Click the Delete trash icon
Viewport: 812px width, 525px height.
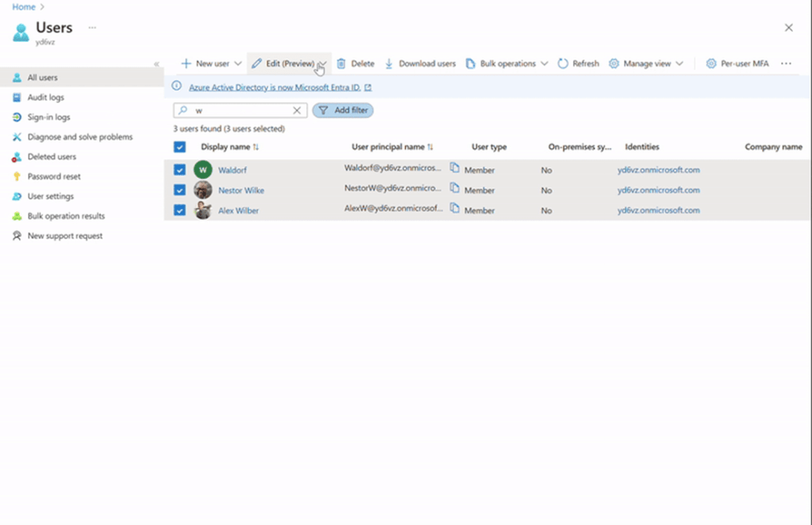pos(341,64)
